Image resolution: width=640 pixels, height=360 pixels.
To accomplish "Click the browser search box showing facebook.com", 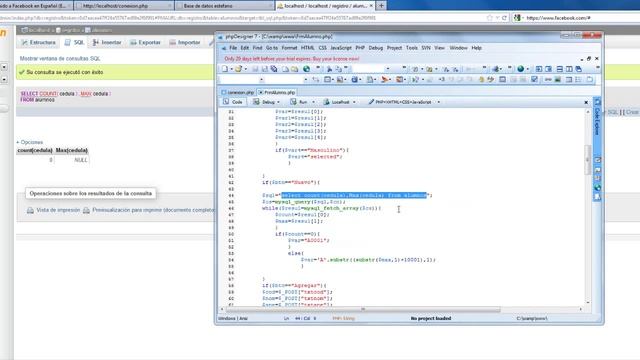I will 576,18.
